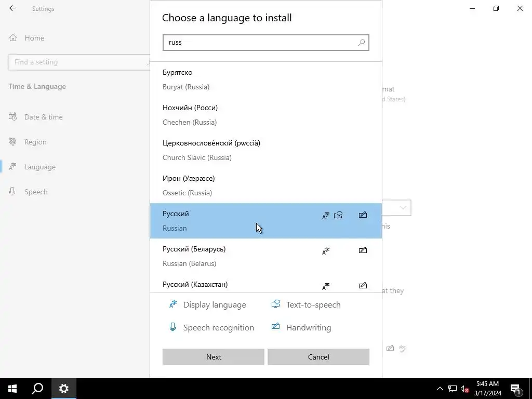This screenshot has width=532, height=399.
Task: Click the Find a setting search box
Action: (79, 62)
